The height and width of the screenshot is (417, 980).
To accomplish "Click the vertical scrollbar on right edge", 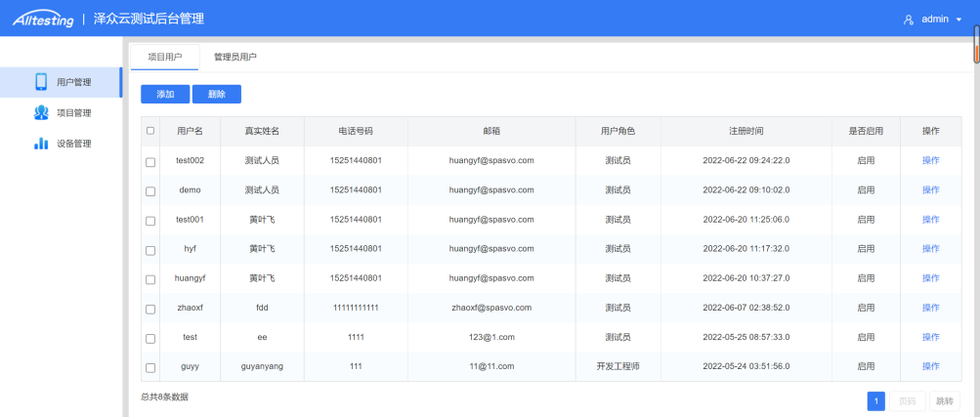I will (x=975, y=44).
